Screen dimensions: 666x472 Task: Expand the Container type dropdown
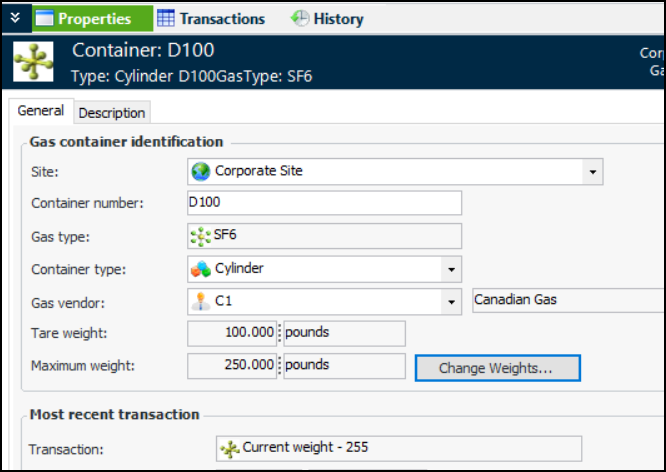[451, 269]
